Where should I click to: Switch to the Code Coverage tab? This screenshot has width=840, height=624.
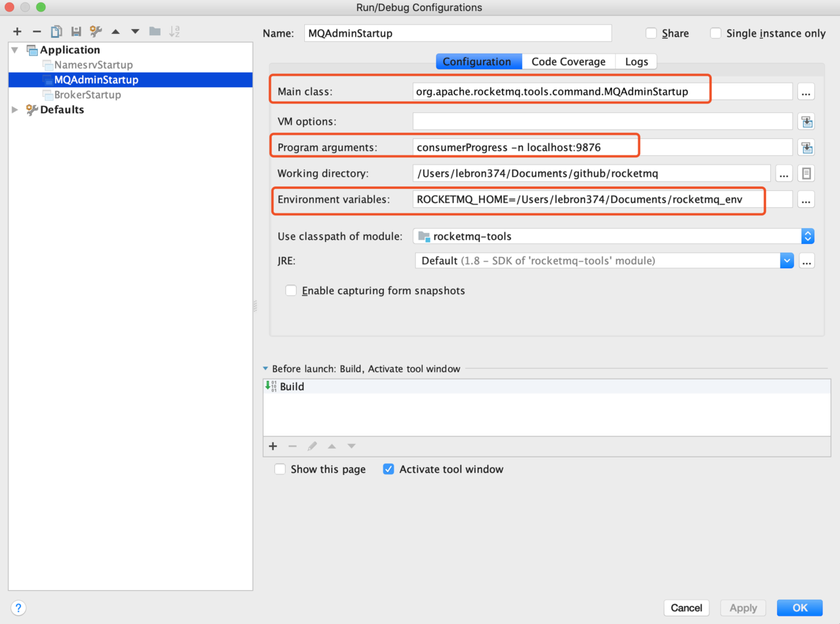pos(568,62)
